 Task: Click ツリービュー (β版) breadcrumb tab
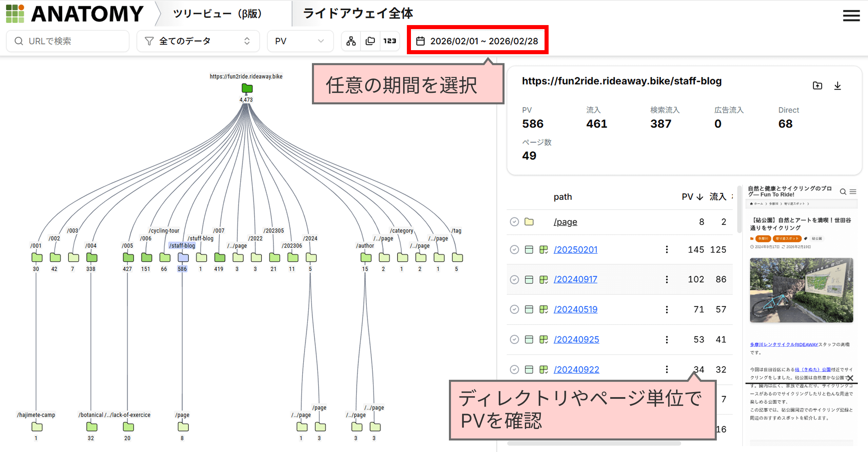[x=217, y=14]
